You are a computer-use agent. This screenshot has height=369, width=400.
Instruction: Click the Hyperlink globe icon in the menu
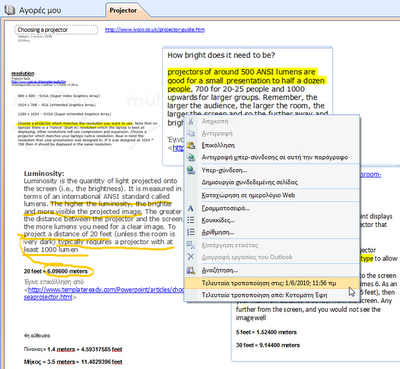coord(191,170)
